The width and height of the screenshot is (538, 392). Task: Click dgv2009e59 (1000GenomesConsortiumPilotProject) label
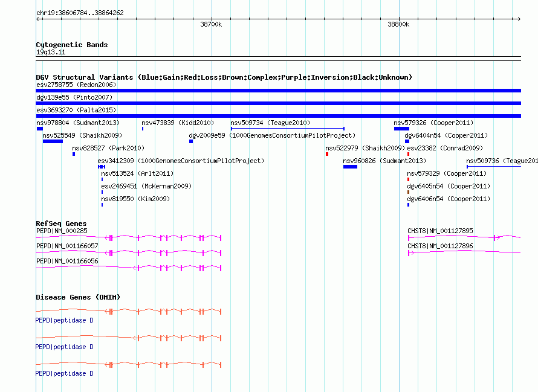(272, 135)
